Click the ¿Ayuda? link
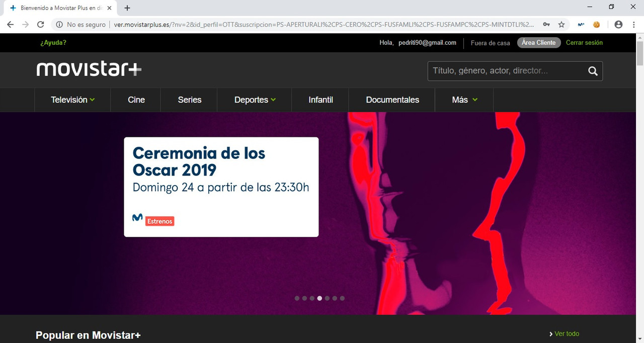 click(x=53, y=43)
